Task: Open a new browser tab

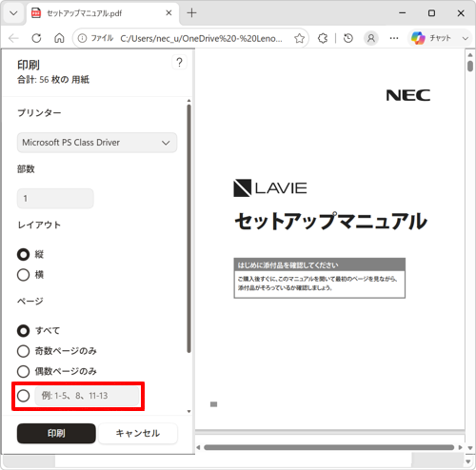Action: click(x=191, y=13)
